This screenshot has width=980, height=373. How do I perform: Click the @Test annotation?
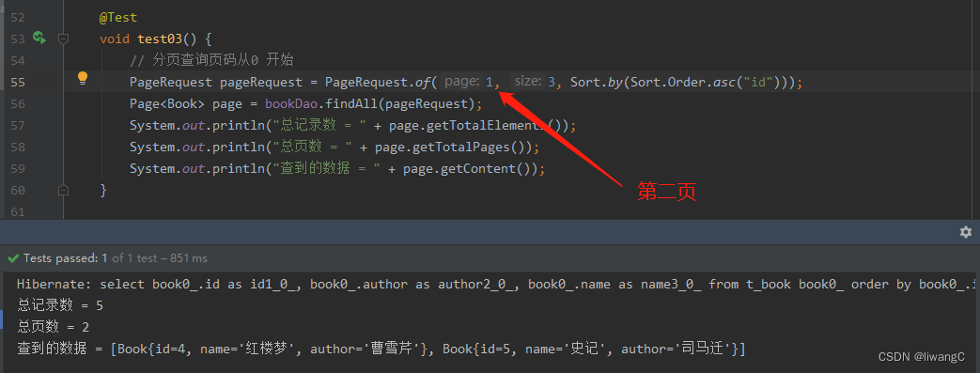click(x=118, y=18)
